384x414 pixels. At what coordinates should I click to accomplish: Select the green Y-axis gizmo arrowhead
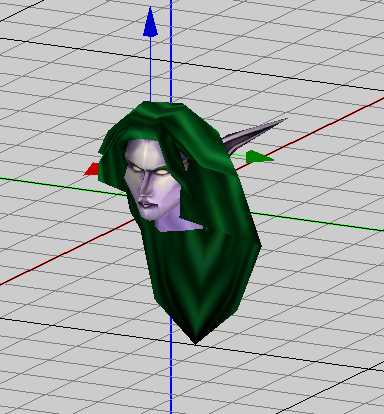260,157
